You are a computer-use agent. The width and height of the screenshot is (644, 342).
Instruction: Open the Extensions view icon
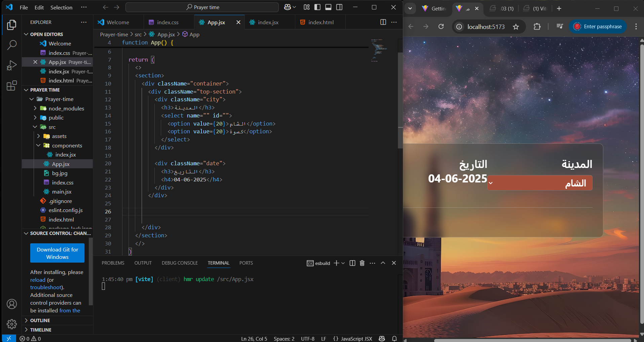click(x=12, y=85)
